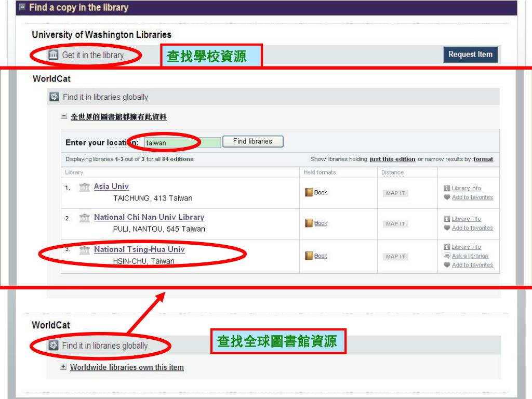
Task: Click the Book icon in the National Tsing-Hua row
Action: click(x=309, y=256)
